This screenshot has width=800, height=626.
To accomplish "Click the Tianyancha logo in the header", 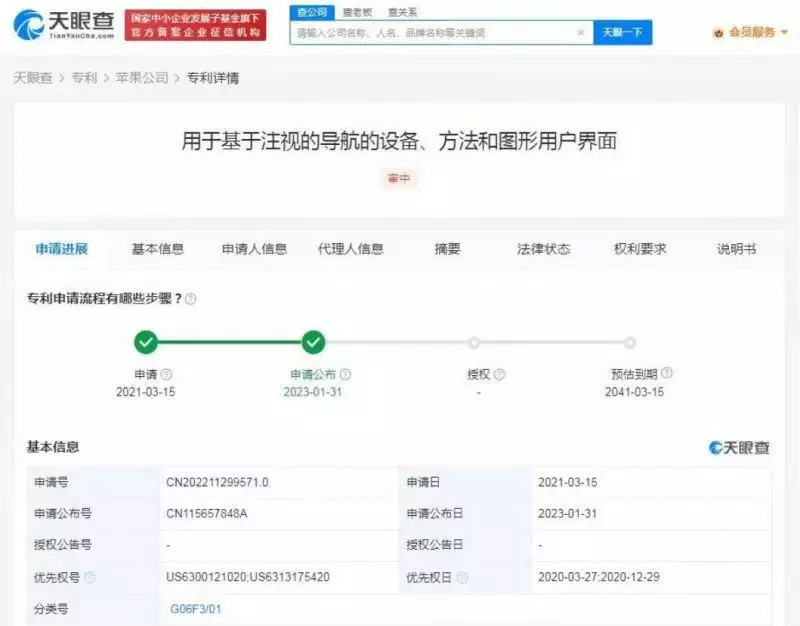I will 64,24.
